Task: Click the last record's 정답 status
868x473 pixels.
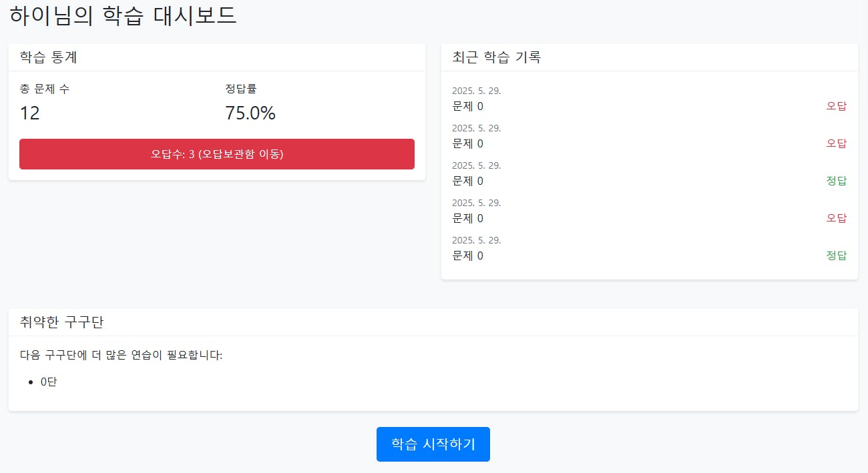Action: coord(836,256)
